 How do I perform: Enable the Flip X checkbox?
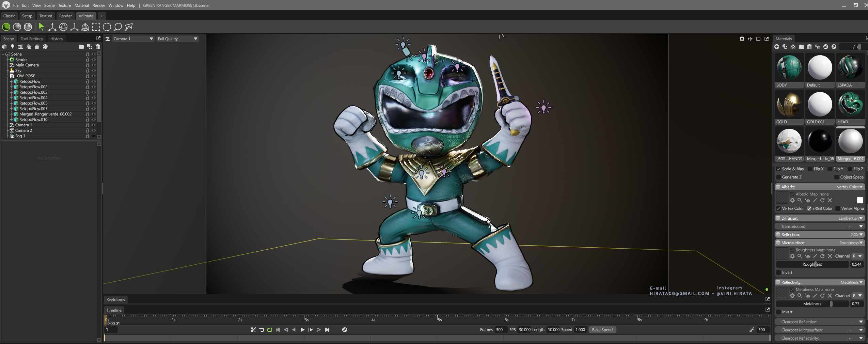810,169
